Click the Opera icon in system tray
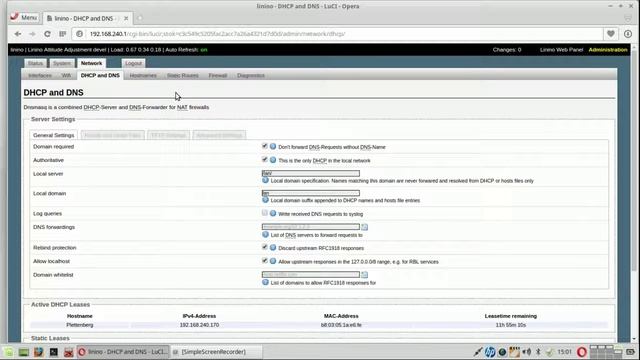Viewport: 640px width, 360px height. click(x=582, y=352)
